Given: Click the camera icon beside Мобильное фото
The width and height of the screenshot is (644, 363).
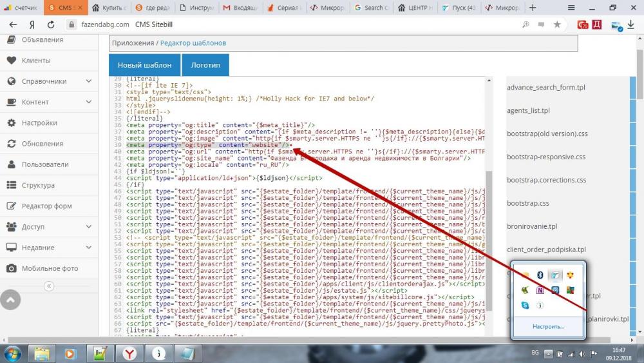Looking at the screenshot, I should 12,268.
